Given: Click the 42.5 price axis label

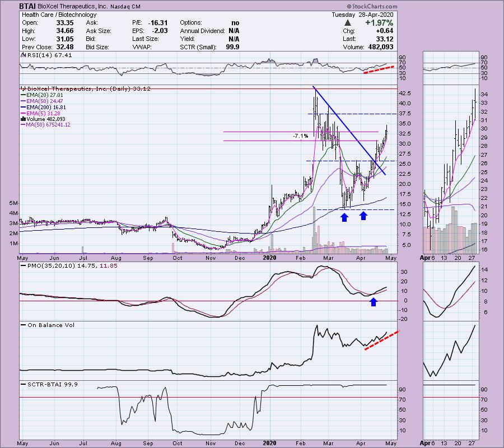Looking at the screenshot, I should pos(404,93).
